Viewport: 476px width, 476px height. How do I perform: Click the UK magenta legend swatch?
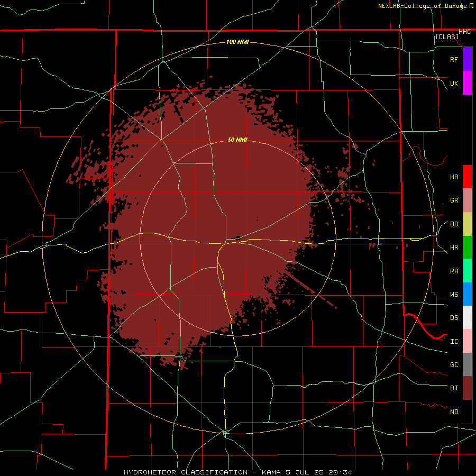click(467, 83)
